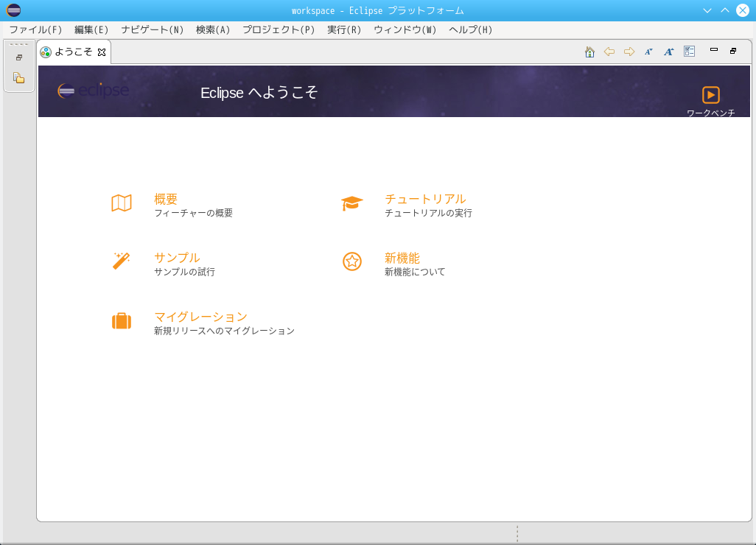Reduce font size with smaller A icon
756x545 pixels.
point(648,52)
